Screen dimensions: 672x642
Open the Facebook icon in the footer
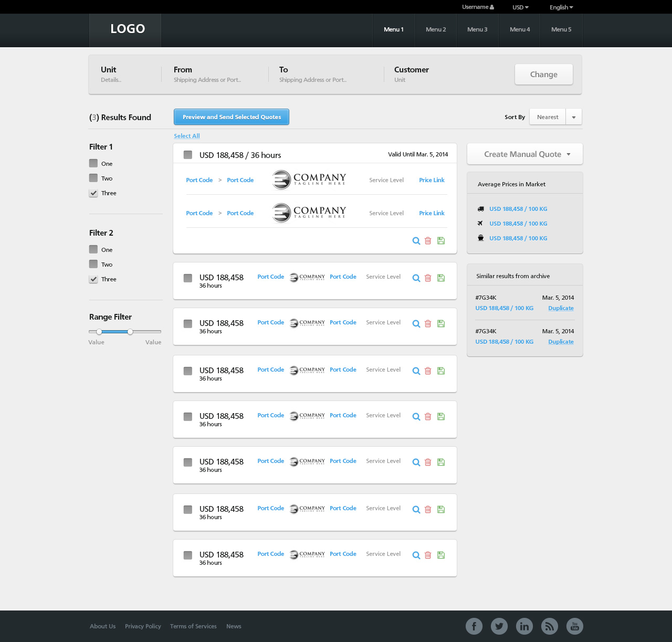(474, 626)
